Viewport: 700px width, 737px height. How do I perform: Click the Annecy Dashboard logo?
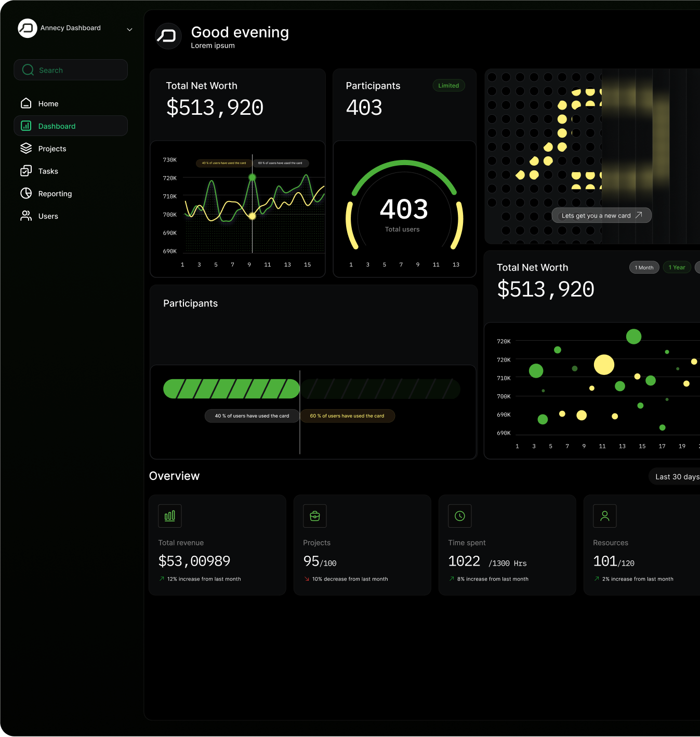[x=27, y=28]
